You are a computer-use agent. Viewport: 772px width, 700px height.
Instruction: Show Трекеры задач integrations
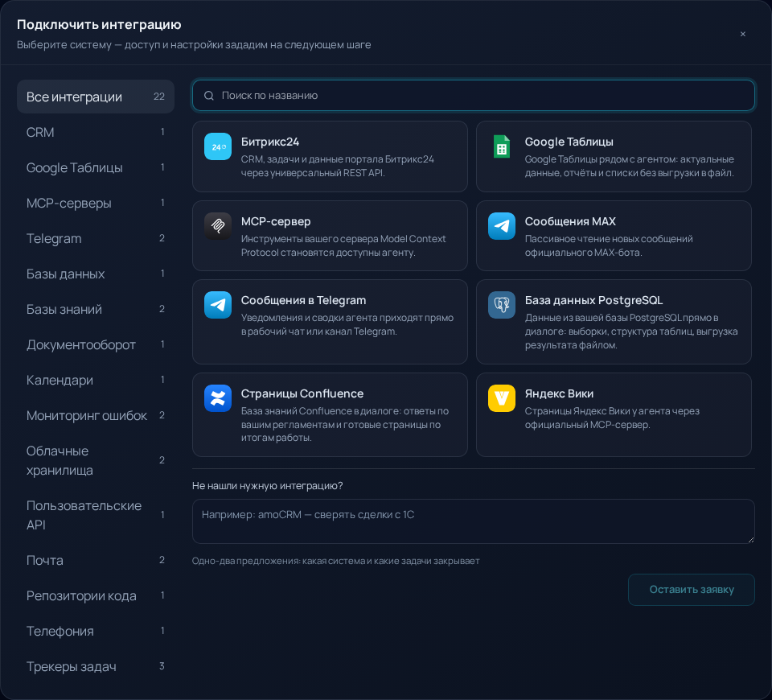pyautogui.click(x=96, y=666)
